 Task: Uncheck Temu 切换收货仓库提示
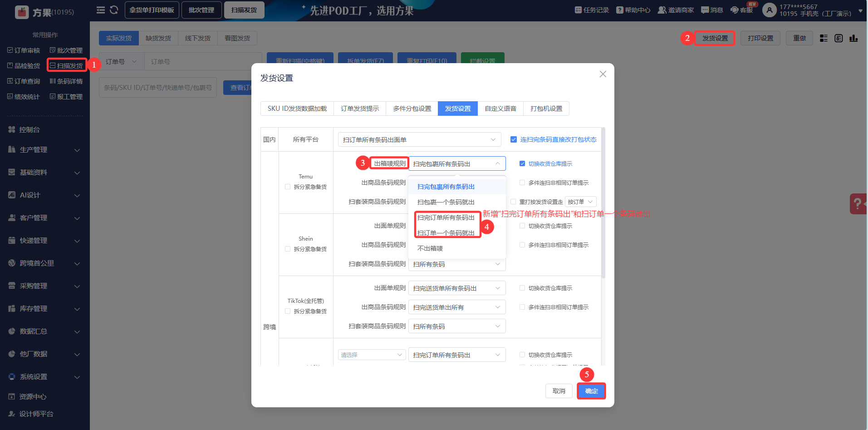pos(522,163)
